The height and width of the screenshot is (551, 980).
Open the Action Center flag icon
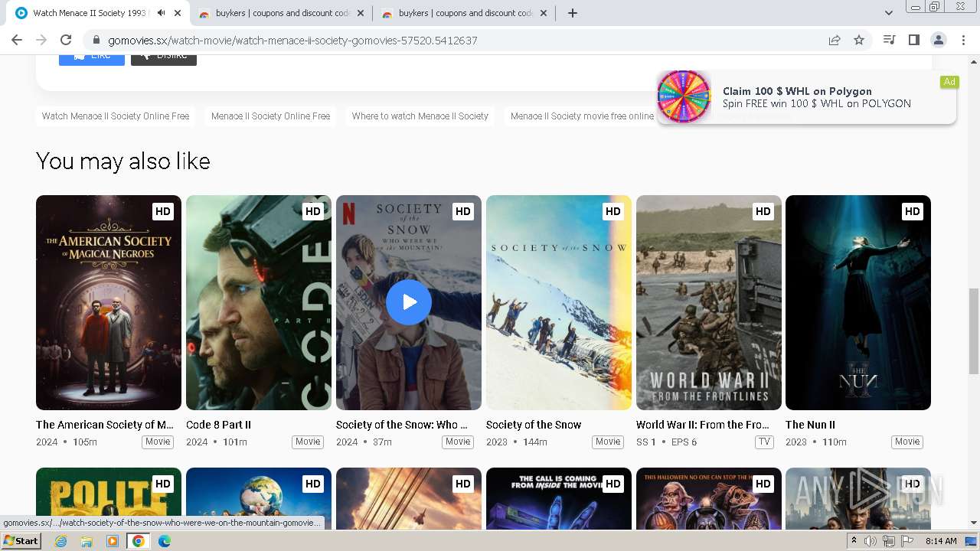[906, 541]
